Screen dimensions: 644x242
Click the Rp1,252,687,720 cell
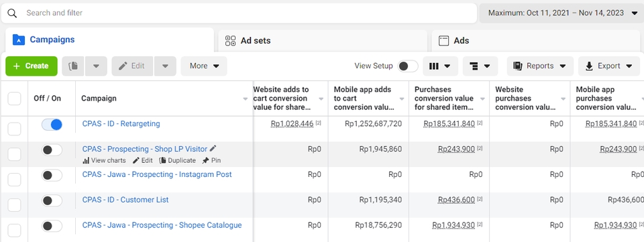click(374, 123)
